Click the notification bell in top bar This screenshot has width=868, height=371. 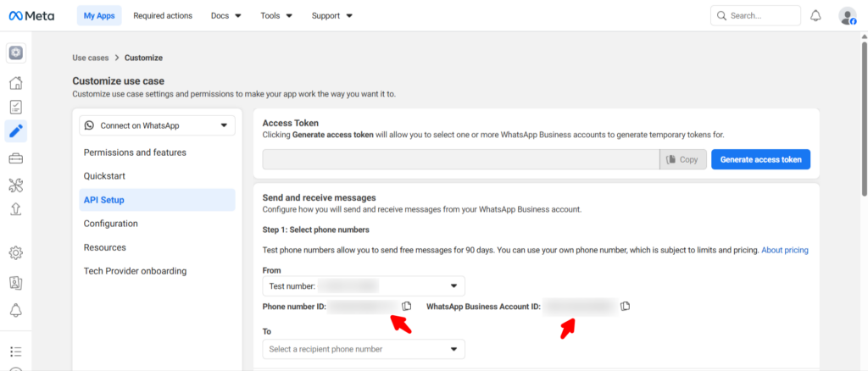815,15
